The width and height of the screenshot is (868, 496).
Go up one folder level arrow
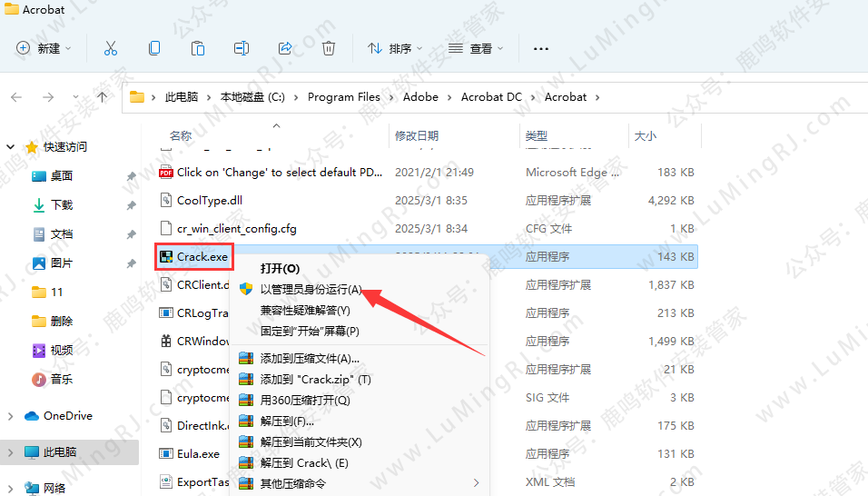pos(103,97)
